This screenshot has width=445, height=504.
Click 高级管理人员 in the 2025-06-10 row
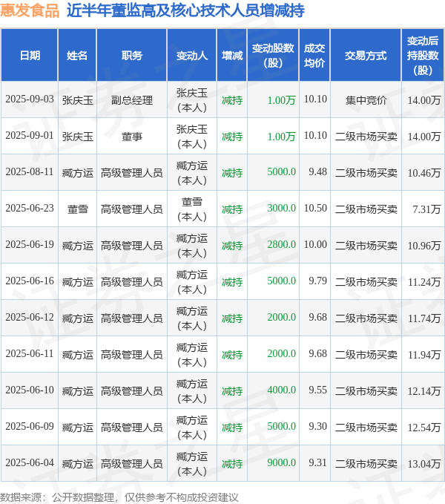(x=131, y=391)
